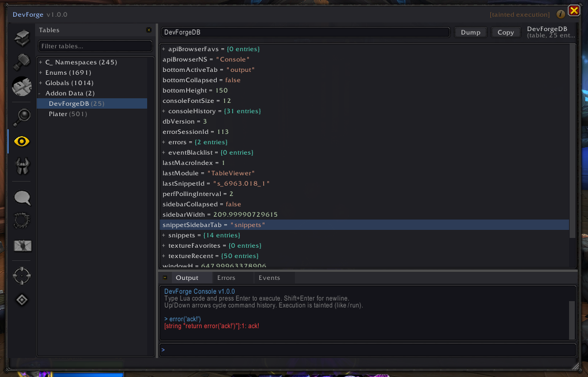Select the hammer icon in the sidebar
The image size is (588, 377).
[x=21, y=62]
